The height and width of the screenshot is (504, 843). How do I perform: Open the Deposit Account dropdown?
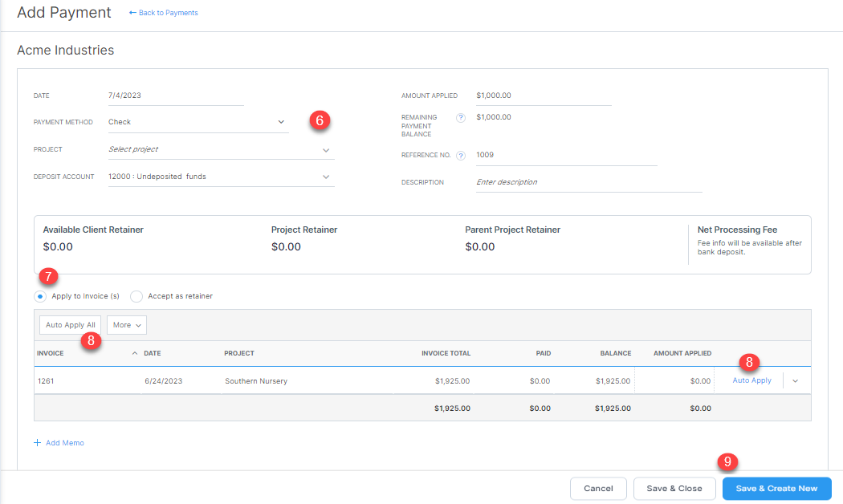point(221,177)
